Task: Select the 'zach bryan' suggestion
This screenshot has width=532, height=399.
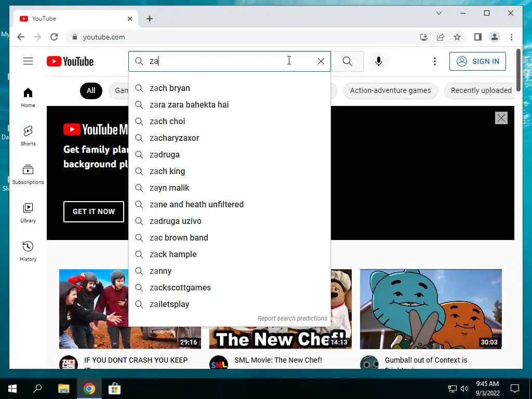Action: coord(230,88)
